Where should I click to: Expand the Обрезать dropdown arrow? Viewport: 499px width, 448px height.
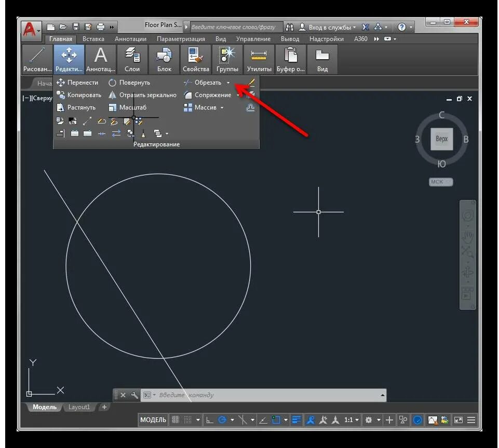228,83
